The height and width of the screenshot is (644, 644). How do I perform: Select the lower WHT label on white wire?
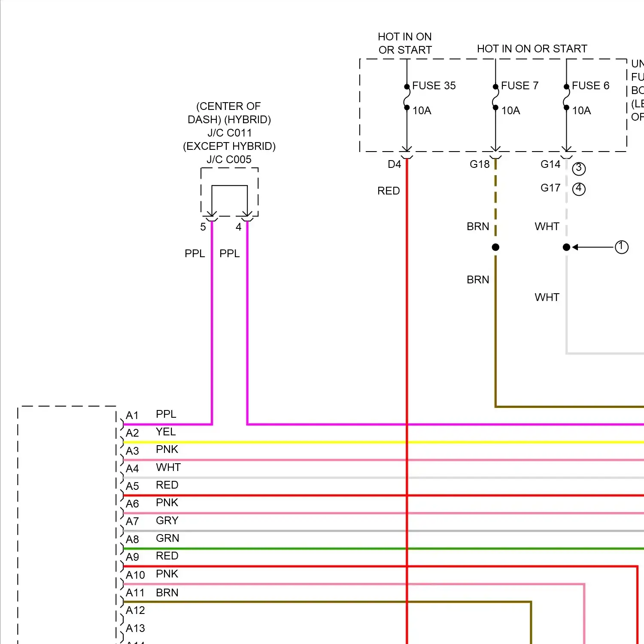[547, 298]
